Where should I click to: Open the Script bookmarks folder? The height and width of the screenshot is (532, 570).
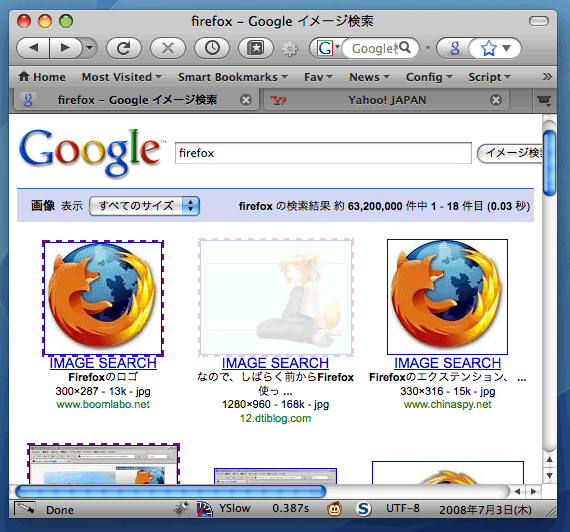tap(489, 77)
